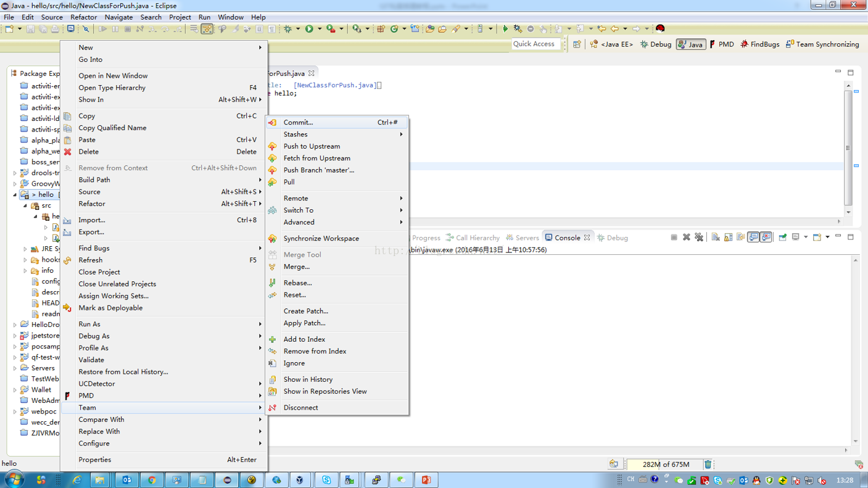Click the Clear Console icon

tap(716, 238)
